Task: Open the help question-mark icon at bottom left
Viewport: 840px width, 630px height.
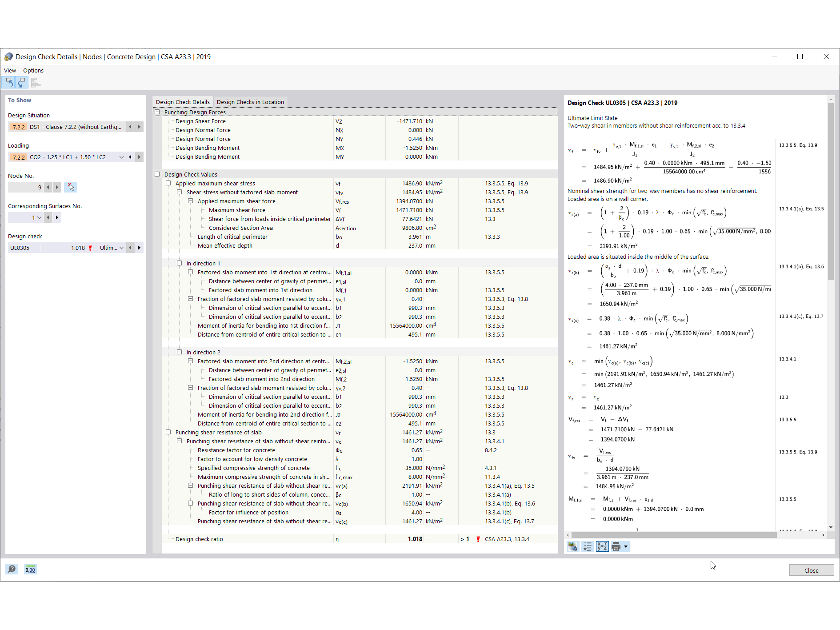Action: 12,569
